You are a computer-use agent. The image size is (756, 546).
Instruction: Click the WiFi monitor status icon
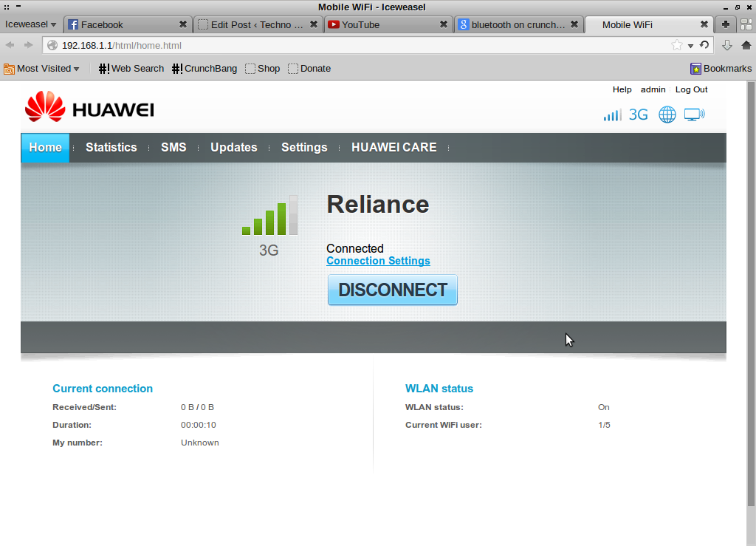[x=694, y=115]
